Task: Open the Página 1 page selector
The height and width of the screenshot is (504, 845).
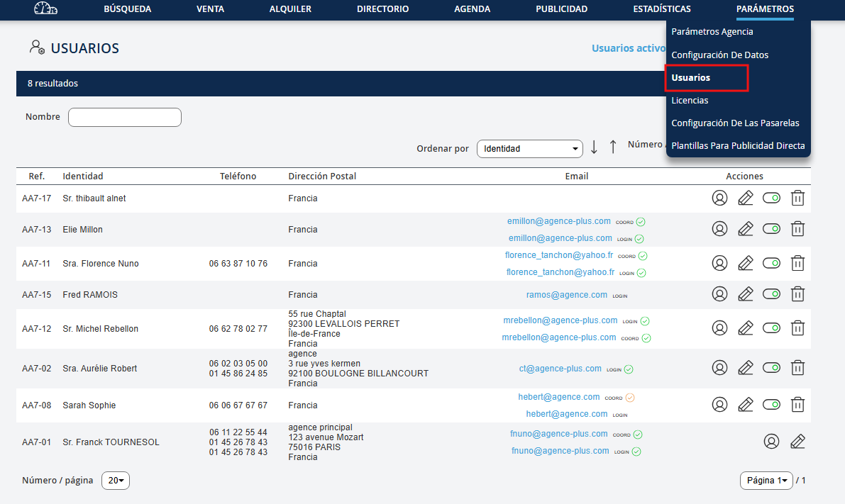Action: 766,481
